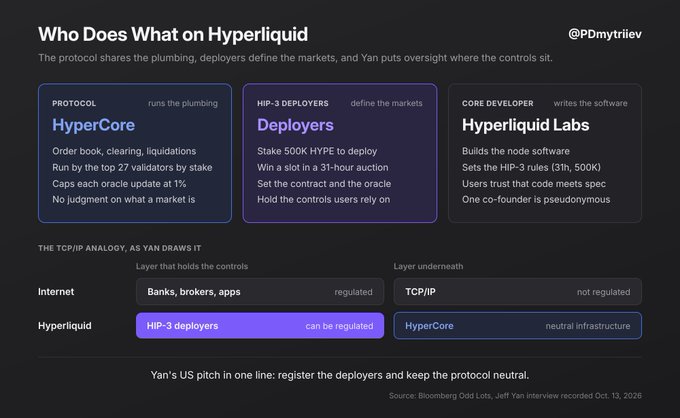The height and width of the screenshot is (418, 680).
Task: Click the 'Hyperliquid Labs' heading
Action: pyautogui.click(x=526, y=125)
